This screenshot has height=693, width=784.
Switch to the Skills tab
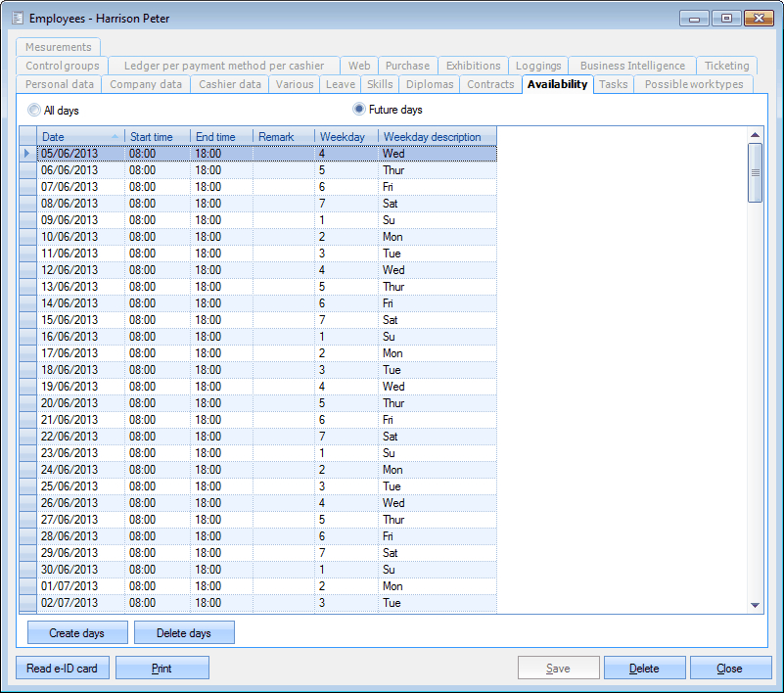pyautogui.click(x=380, y=84)
